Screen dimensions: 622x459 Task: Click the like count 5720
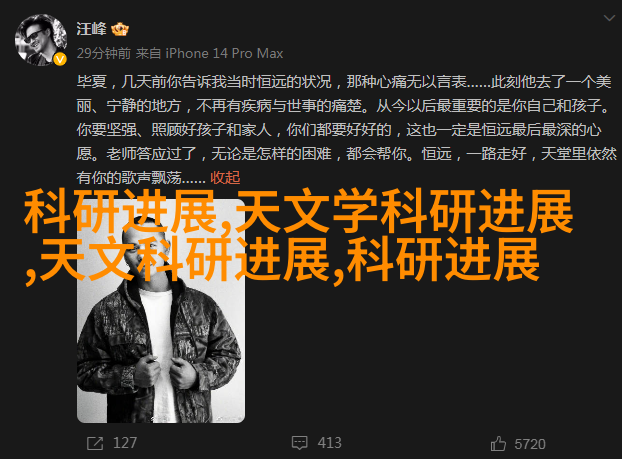point(530,444)
